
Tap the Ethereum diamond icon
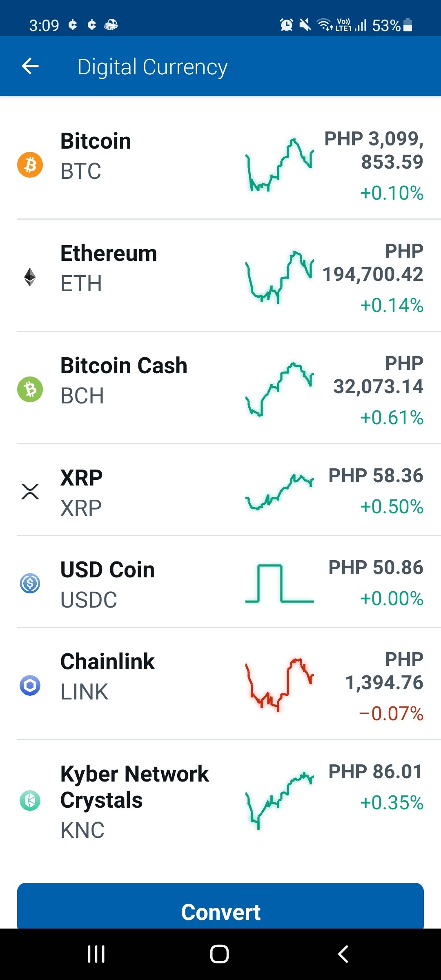pos(30,277)
